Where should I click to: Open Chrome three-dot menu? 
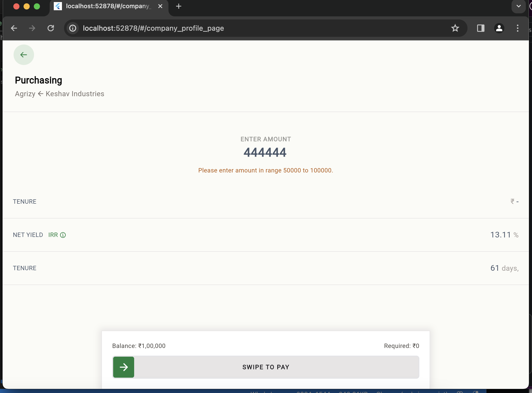(517, 28)
